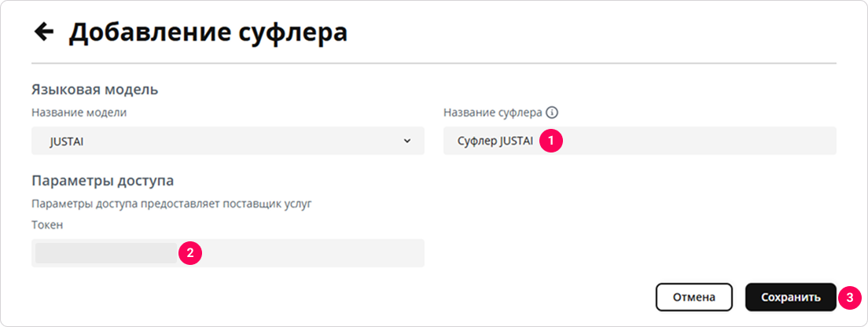Viewport: 868px width, 327px height.
Task: Click the pink number 3 marker
Action: 850,298
